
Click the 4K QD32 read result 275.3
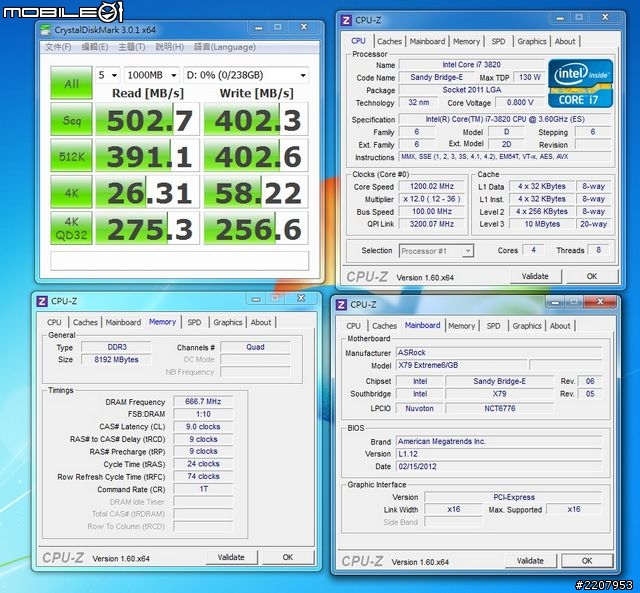coord(147,228)
